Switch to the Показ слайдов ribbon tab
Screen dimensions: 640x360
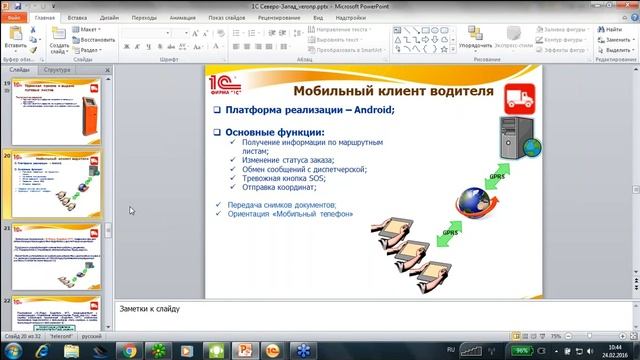pos(227,18)
